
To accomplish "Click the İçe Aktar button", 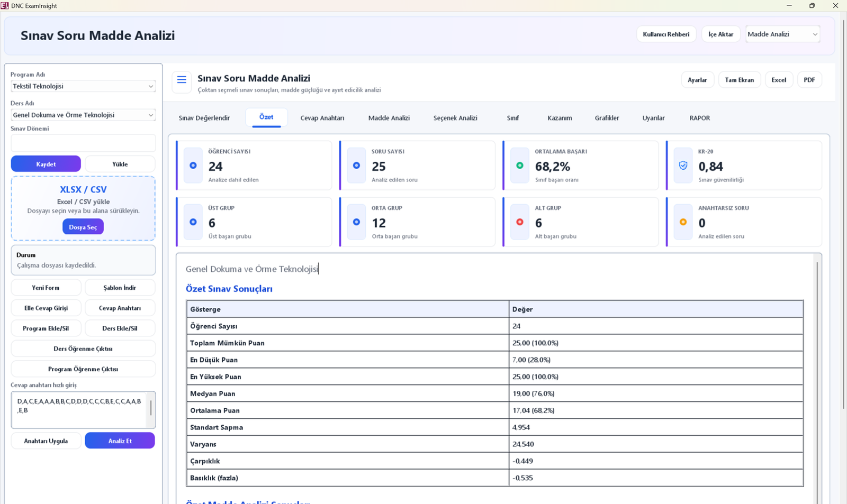I will coord(721,34).
